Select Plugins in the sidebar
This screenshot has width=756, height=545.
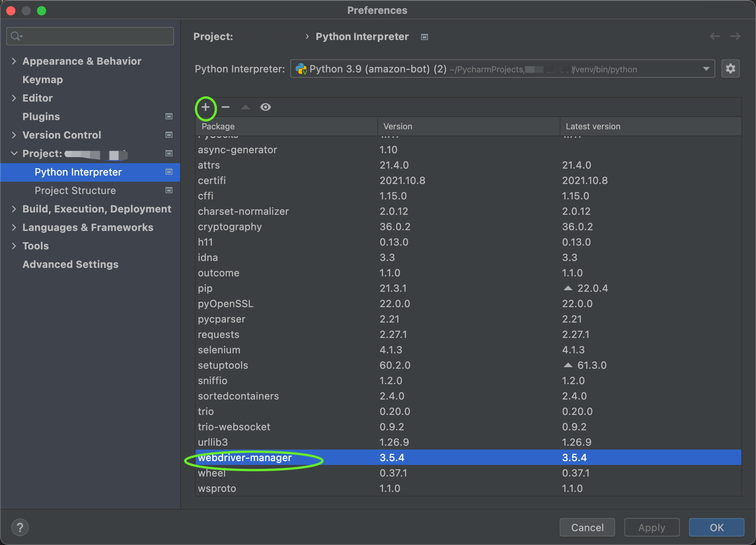pos(41,116)
